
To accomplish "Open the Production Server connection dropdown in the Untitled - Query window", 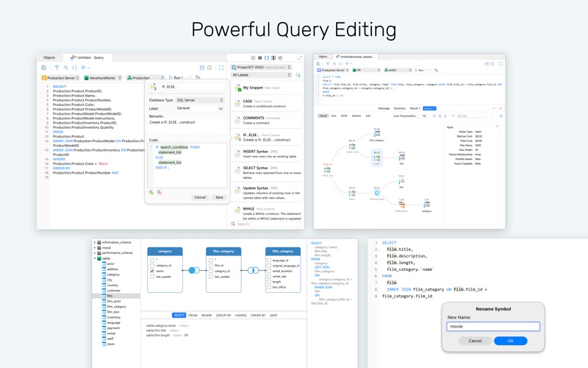I will pos(60,78).
